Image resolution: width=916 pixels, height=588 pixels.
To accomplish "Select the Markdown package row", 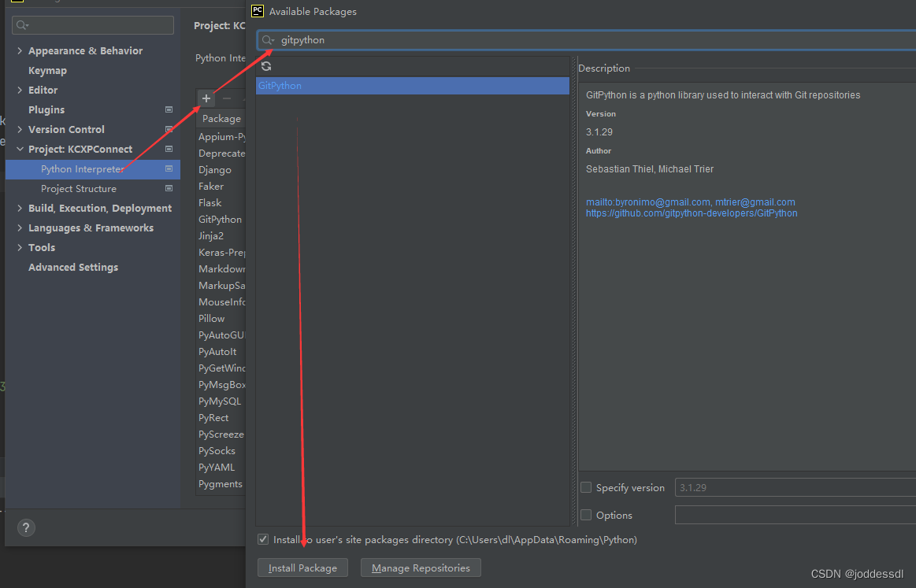I will click(221, 269).
